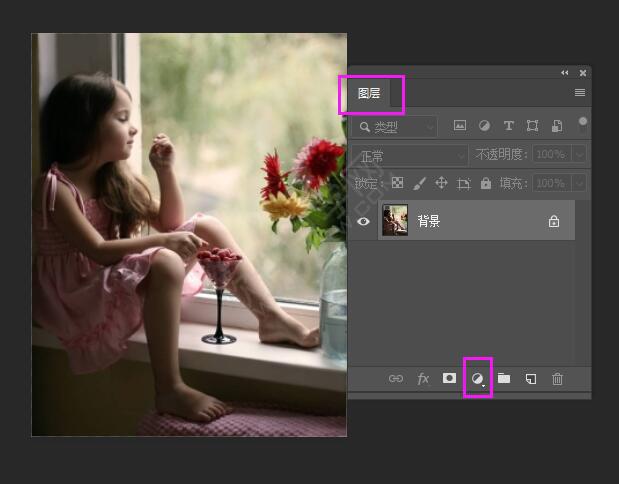
Task: Lock image pixels brush icon
Action: click(419, 183)
